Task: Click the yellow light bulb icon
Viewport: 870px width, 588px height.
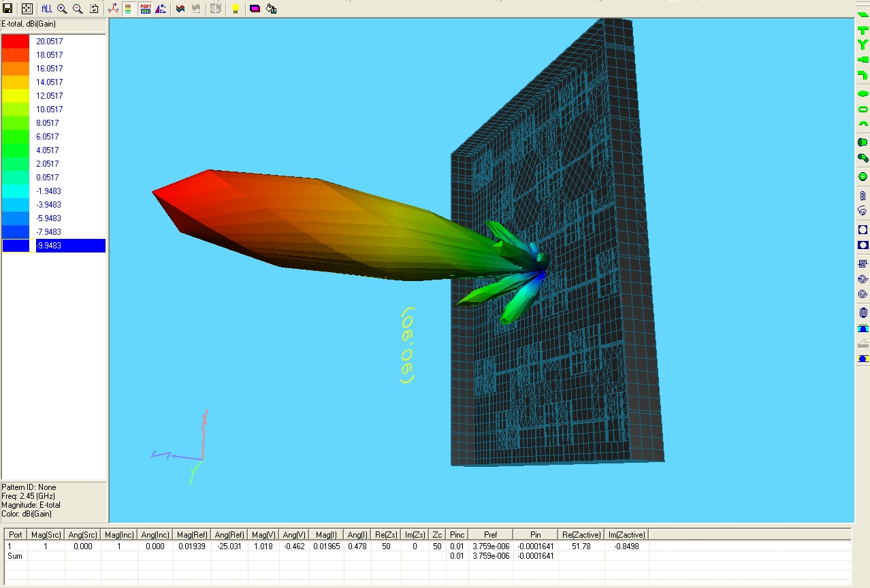Action: (x=236, y=9)
